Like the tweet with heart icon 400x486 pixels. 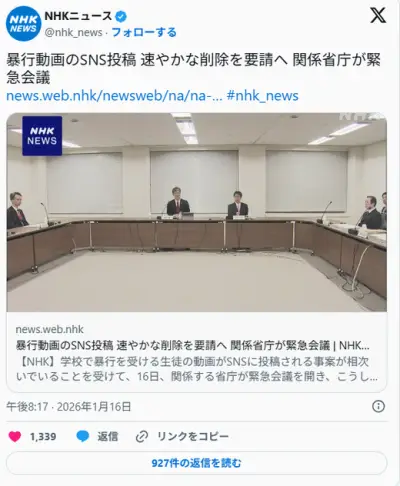pyautogui.click(x=15, y=436)
